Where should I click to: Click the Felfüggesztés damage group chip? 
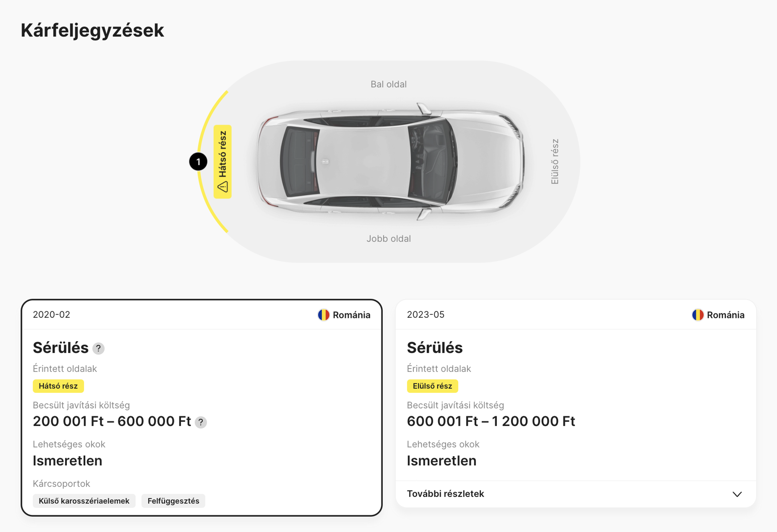173,501
